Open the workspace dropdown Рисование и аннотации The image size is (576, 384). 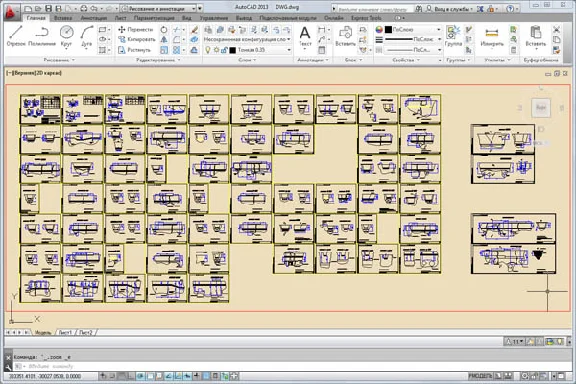[159, 8]
